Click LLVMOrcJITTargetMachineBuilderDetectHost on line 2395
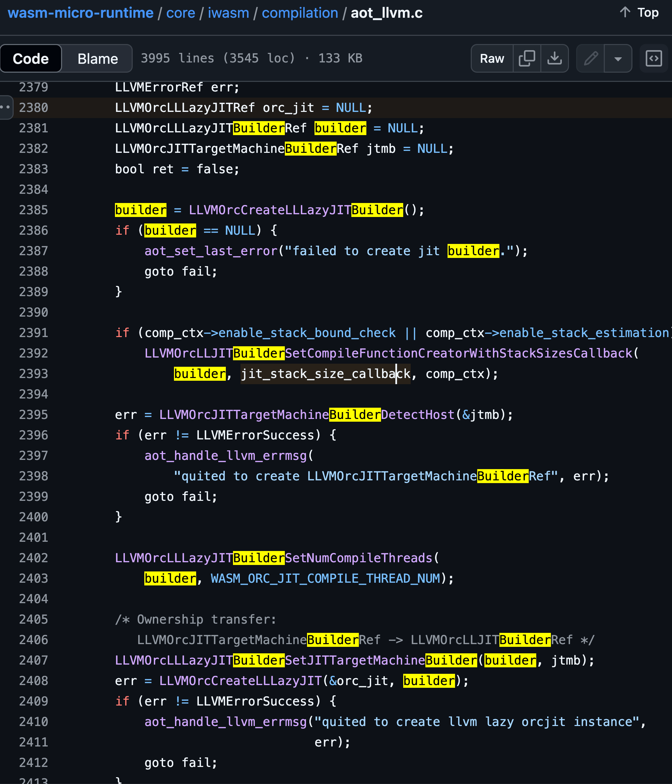Image resolution: width=672 pixels, height=784 pixels. point(306,414)
